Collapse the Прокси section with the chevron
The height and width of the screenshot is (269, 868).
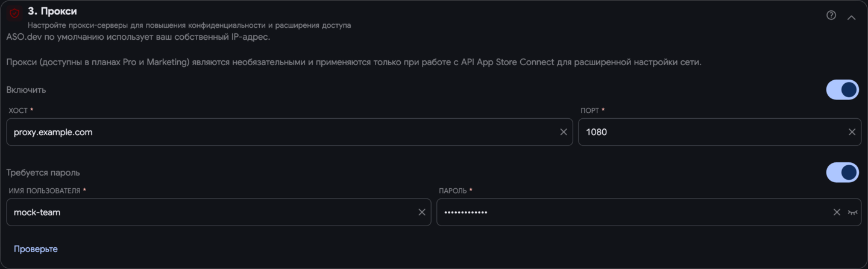tap(851, 17)
